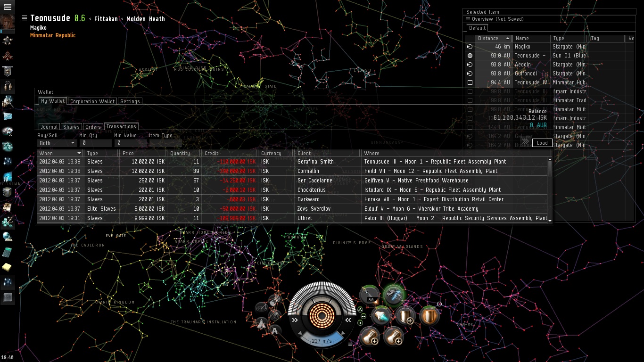Focus the Min Qty input field
644x362 pixels.
click(96, 143)
